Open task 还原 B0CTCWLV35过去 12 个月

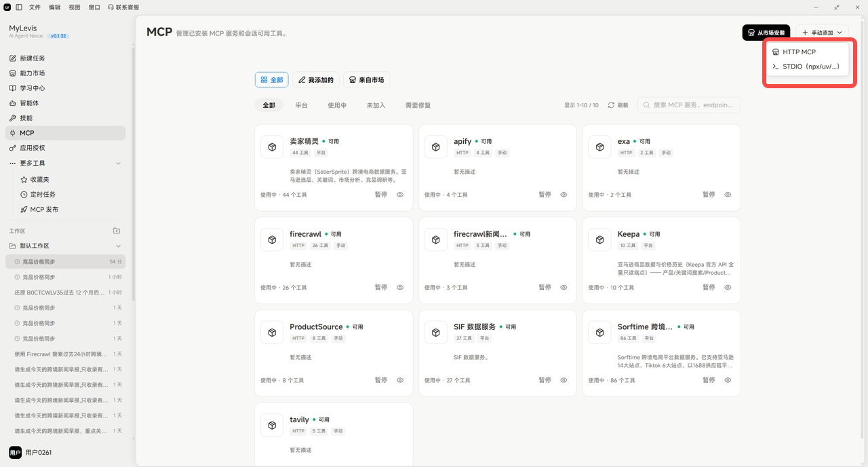[65, 293]
